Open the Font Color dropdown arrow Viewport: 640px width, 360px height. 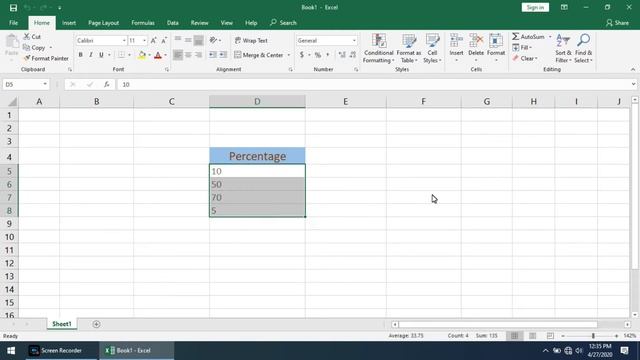point(165,55)
